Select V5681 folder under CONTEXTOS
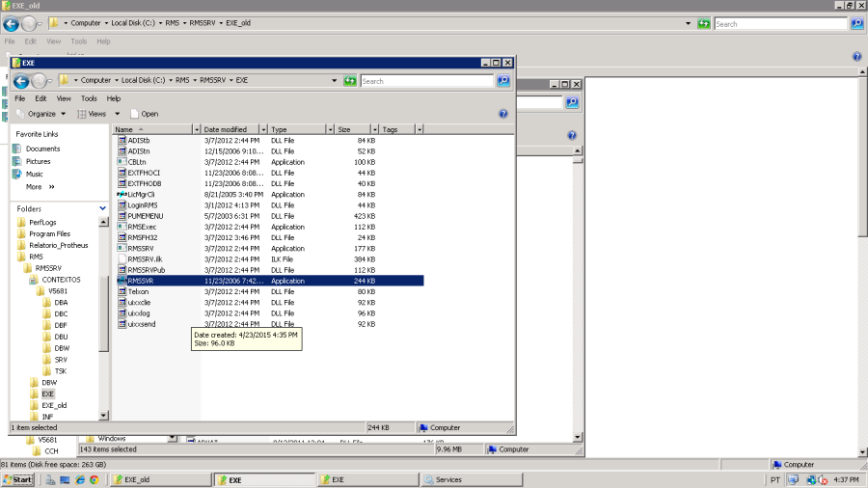Image resolution: width=868 pixels, height=488 pixels. tap(58, 291)
